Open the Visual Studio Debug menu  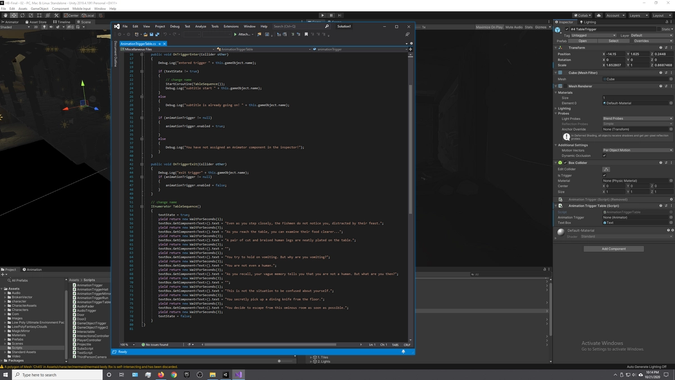175,26
